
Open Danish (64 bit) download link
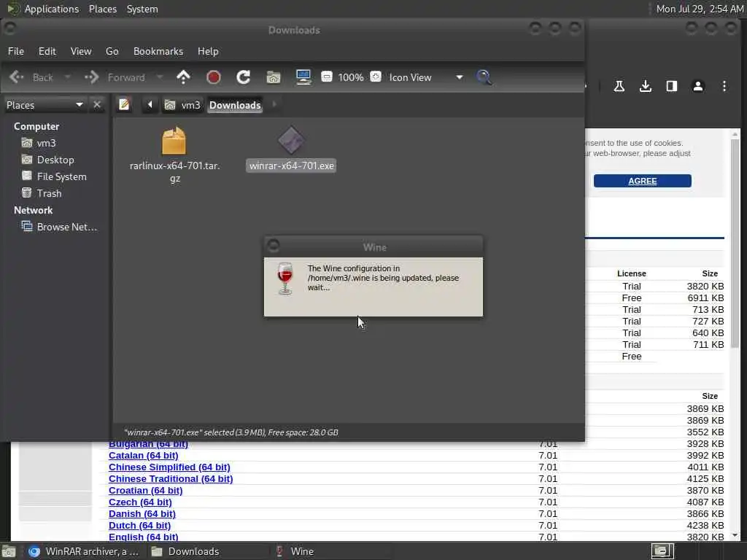tap(142, 514)
